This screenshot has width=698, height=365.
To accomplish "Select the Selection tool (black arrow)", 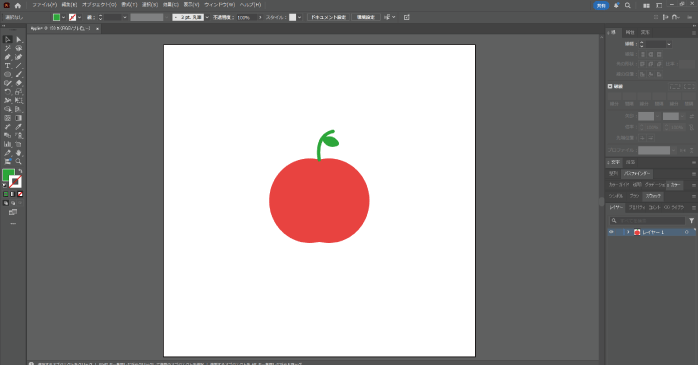I will 8,40.
